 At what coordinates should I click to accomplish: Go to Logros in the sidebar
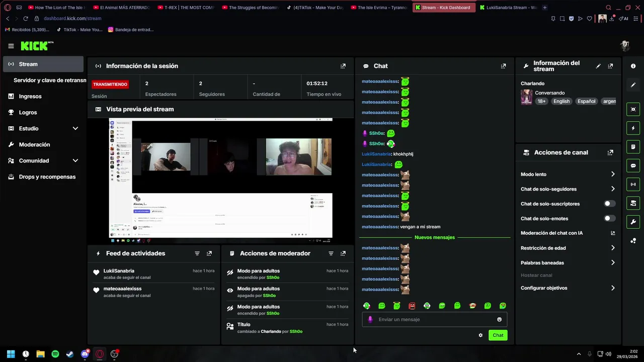click(x=43, y=112)
